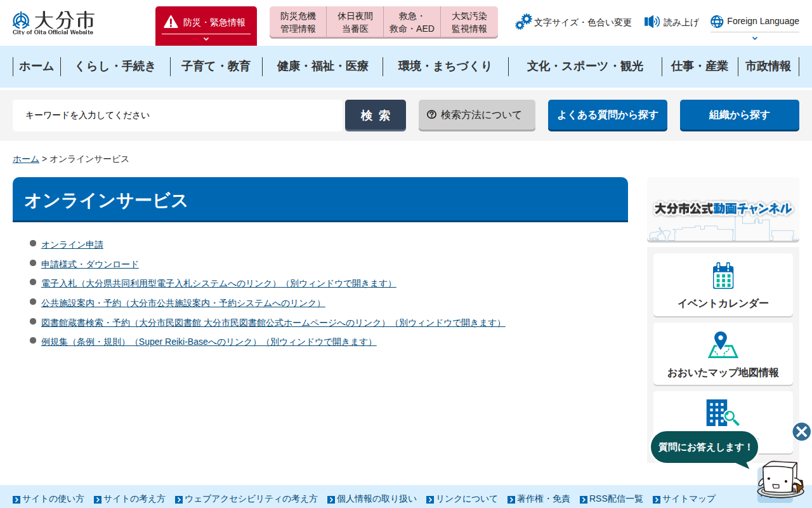The image size is (812, 508).
Task: Select 健康・福祉・医療 menu item
Action: pyautogui.click(x=322, y=66)
